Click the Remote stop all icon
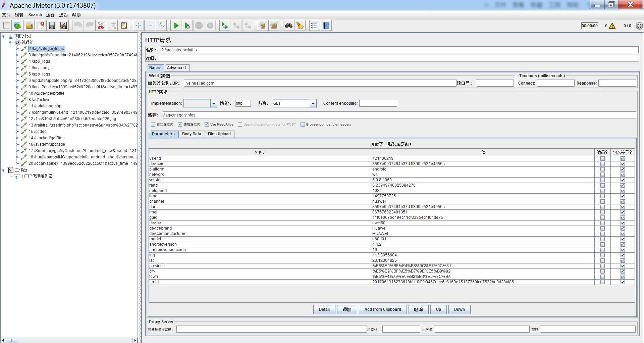644x343 pixels. (x=236, y=26)
